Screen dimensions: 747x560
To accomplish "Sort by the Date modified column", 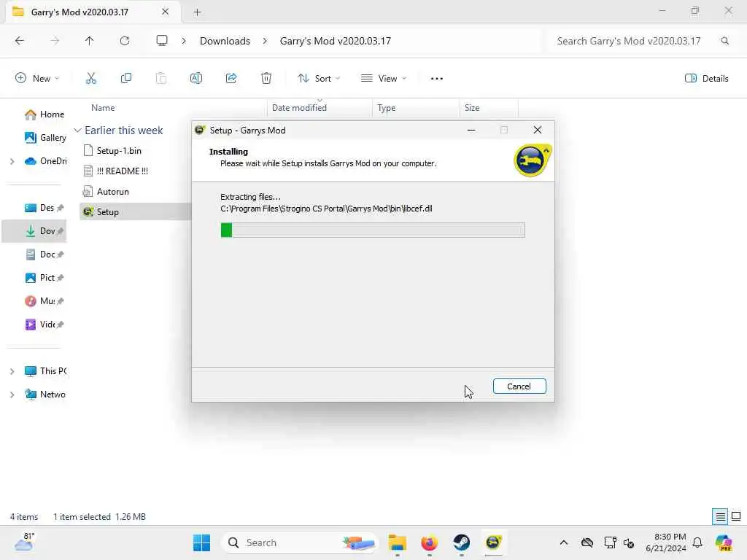I will pyautogui.click(x=299, y=108).
